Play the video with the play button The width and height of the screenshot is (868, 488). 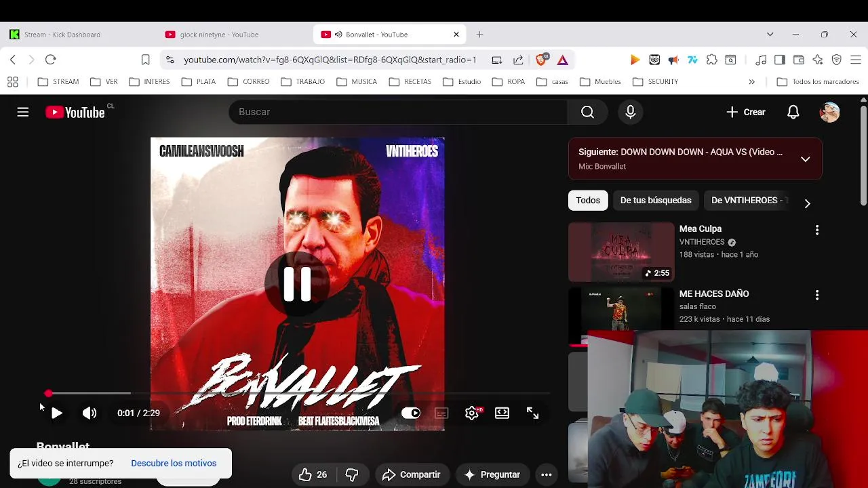click(x=56, y=413)
